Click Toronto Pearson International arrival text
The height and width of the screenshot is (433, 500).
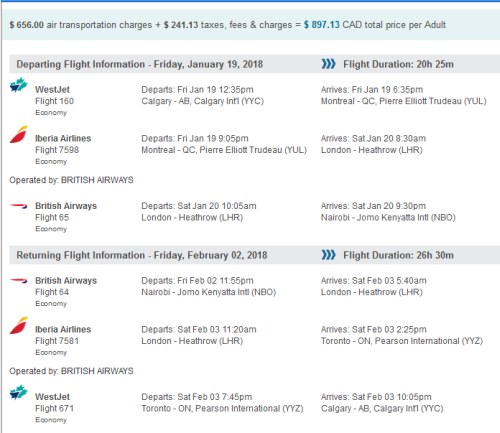tap(402, 341)
